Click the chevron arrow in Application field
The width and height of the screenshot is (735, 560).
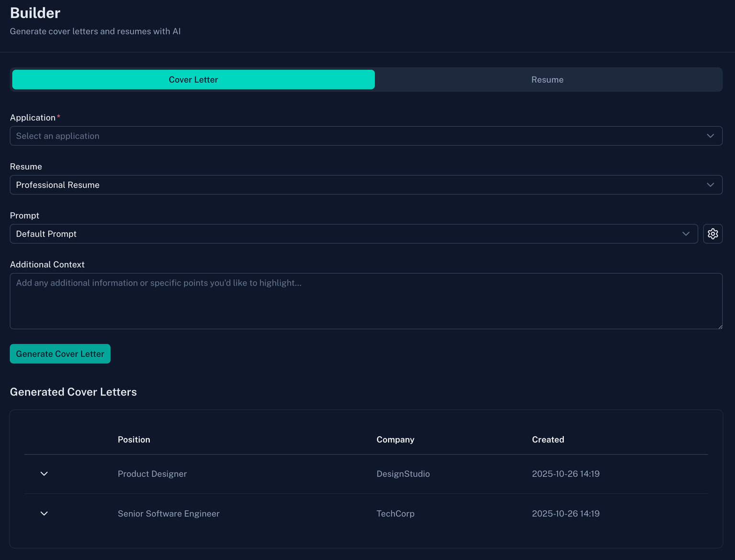(x=710, y=136)
